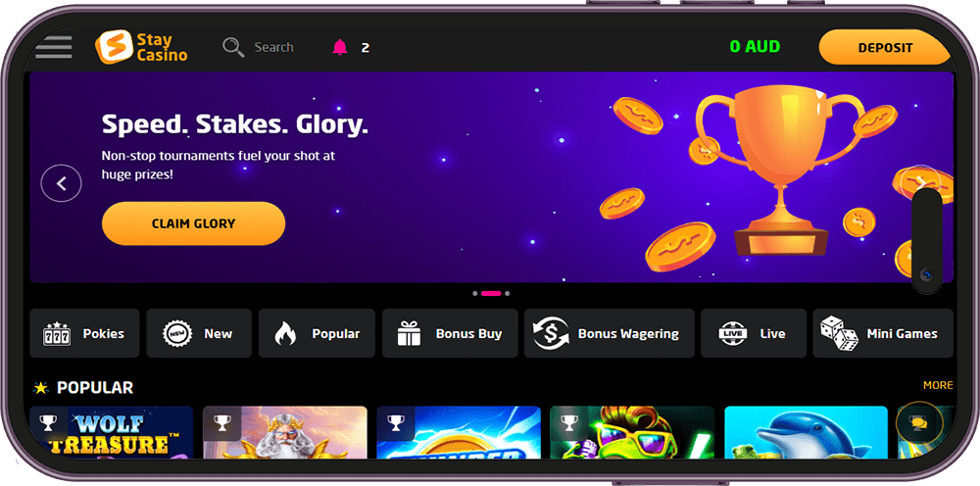Click the Claim Glory button
This screenshot has height=486, width=980.
tap(194, 223)
